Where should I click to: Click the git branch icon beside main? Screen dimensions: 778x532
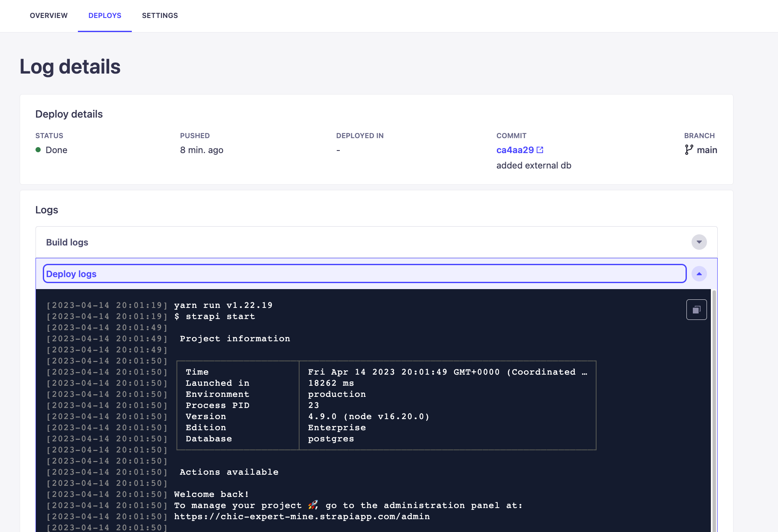coord(688,150)
